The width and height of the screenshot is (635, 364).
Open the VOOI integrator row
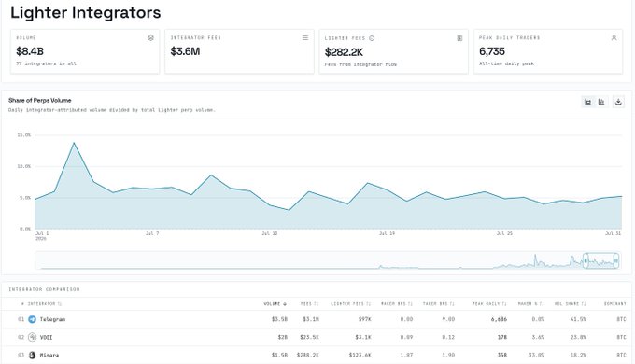317,337
